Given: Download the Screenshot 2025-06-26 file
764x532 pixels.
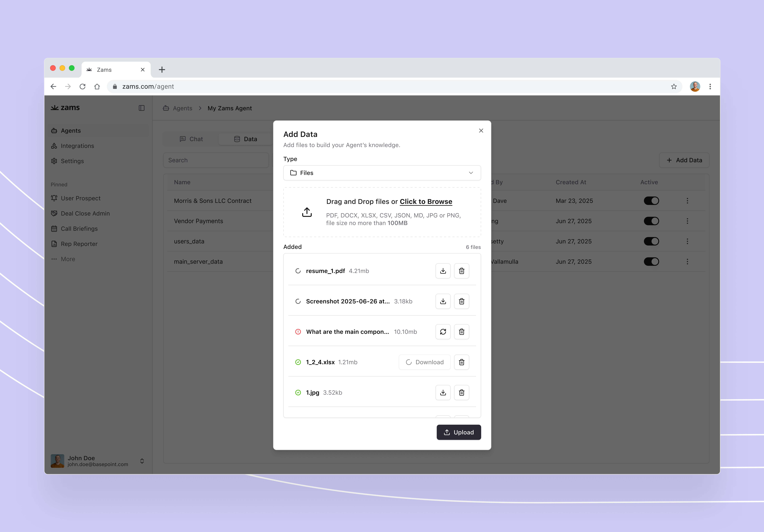Looking at the screenshot, I should (443, 301).
